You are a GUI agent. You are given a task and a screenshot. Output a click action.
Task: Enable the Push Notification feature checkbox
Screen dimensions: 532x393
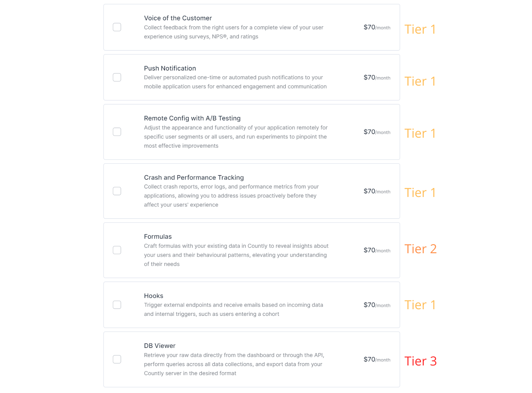(x=117, y=77)
